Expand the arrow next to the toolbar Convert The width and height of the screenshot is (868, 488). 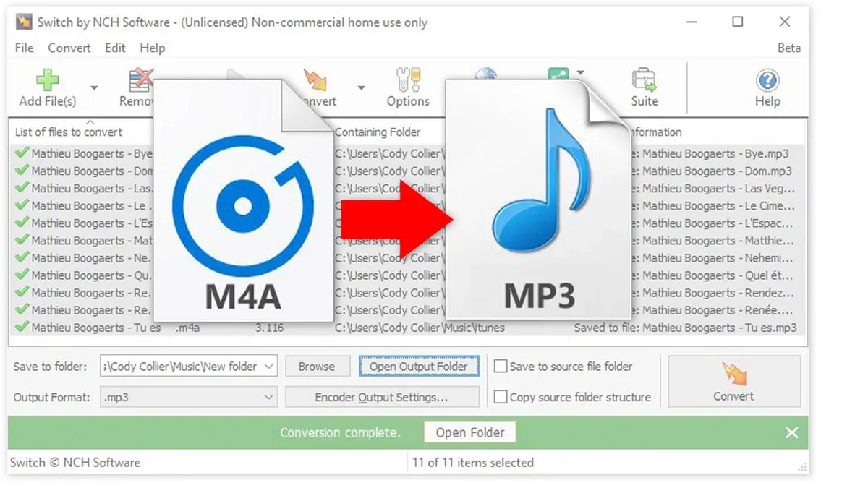click(361, 88)
